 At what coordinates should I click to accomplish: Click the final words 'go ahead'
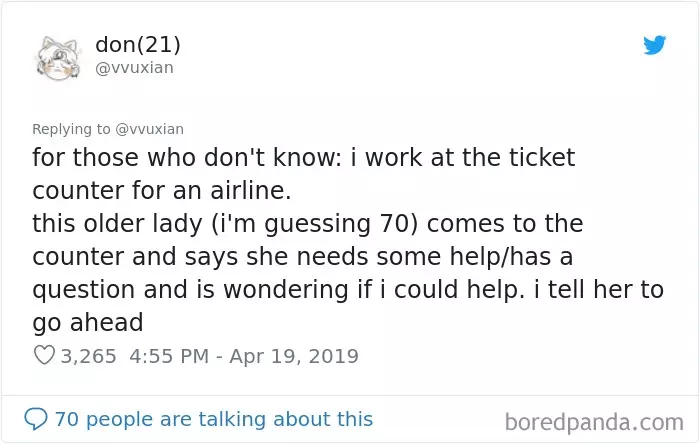pos(88,323)
